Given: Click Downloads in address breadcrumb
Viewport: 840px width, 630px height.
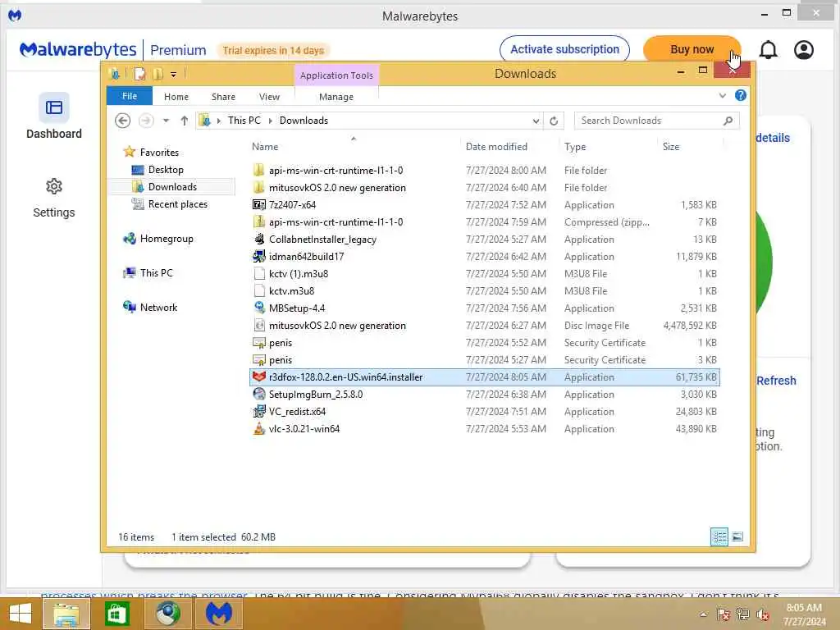Looking at the screenshot, I should pyautogui.click(x=304, y=121).
